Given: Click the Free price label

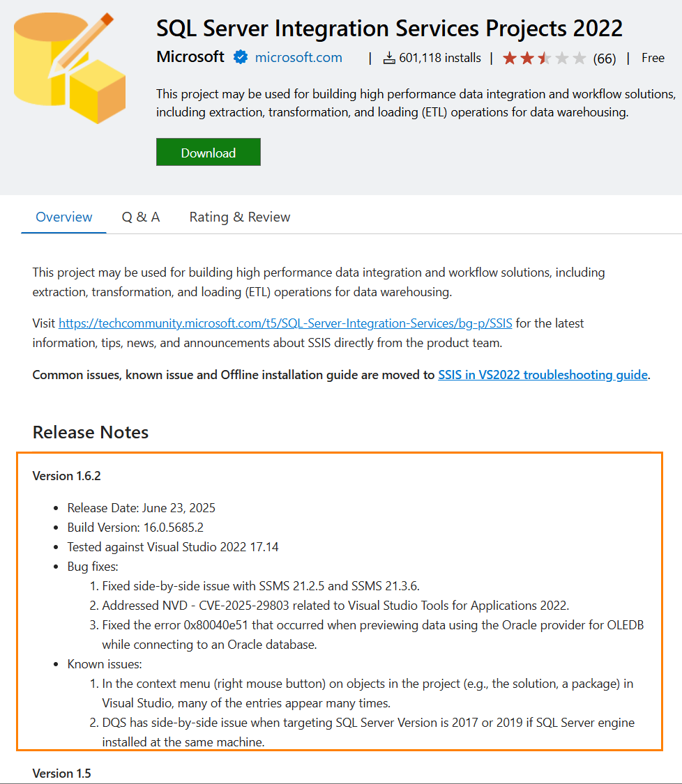Looking at the screenshot, I should coord(653,58).
